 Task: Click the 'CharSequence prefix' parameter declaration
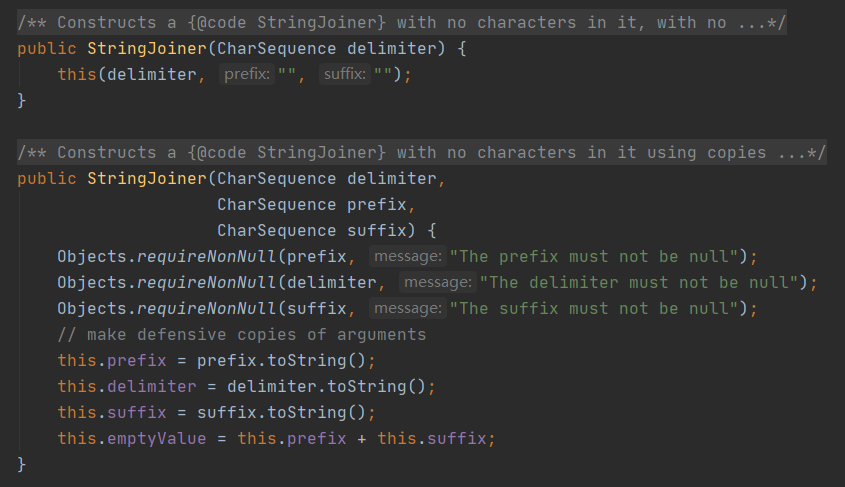tap(312, 205)
